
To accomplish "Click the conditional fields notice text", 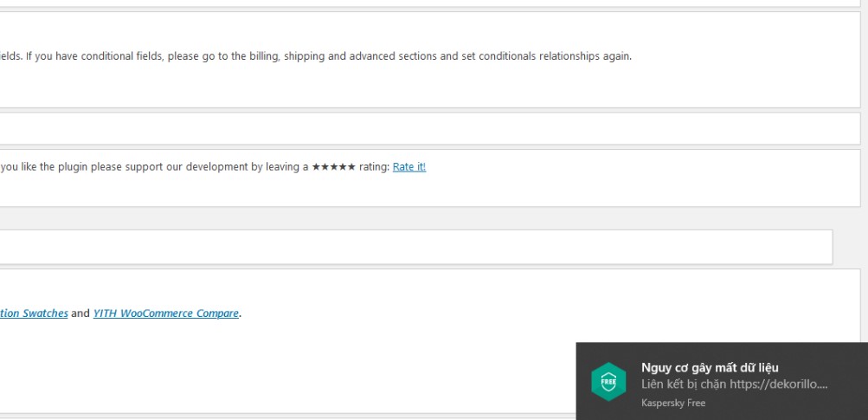I will pos(316,56).
